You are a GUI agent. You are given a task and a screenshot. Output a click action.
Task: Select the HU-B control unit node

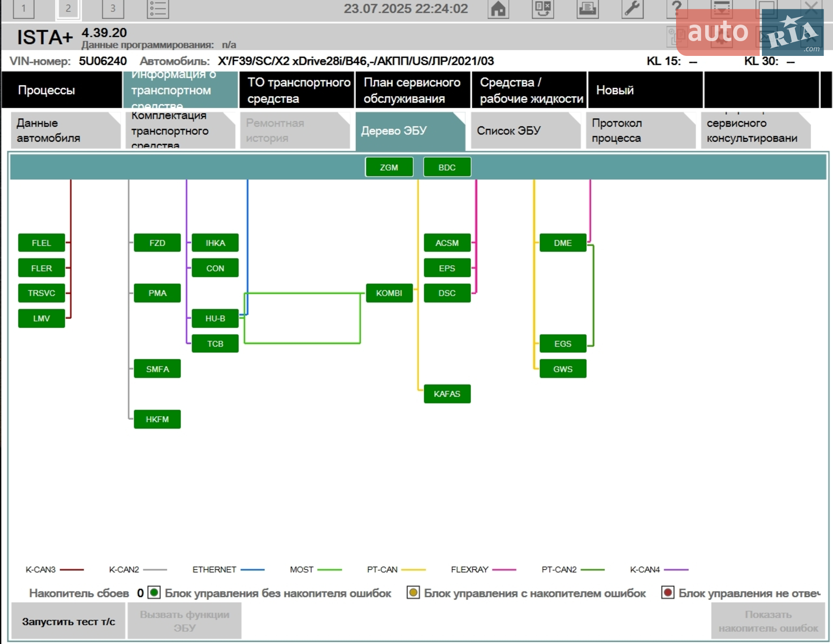(x=215, y=318)
